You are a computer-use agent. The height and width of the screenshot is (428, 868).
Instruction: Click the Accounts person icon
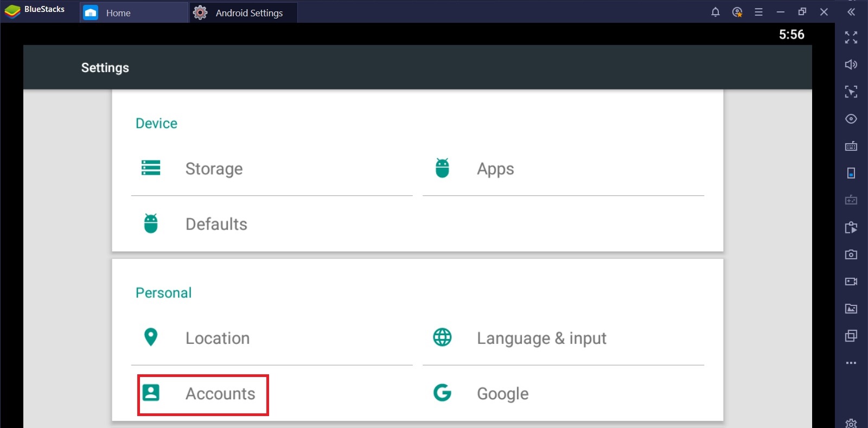[151, 393]
